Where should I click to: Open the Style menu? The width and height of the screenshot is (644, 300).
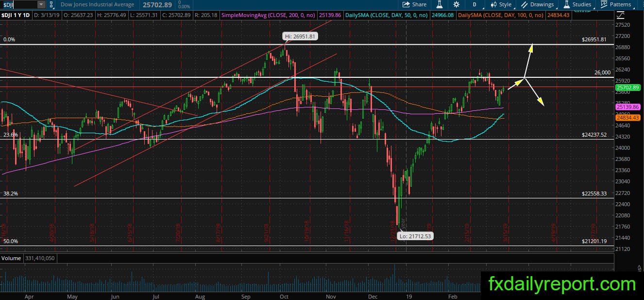[x=500, y=4]
